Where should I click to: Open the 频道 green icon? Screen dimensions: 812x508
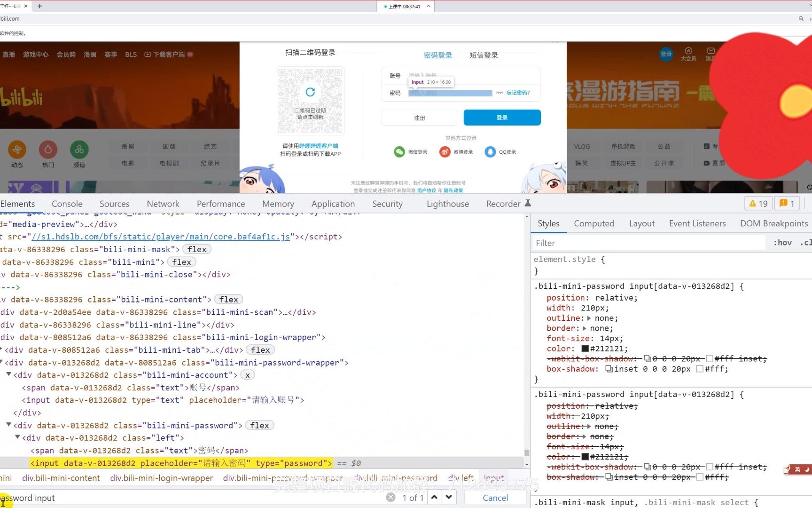(79, 150)
